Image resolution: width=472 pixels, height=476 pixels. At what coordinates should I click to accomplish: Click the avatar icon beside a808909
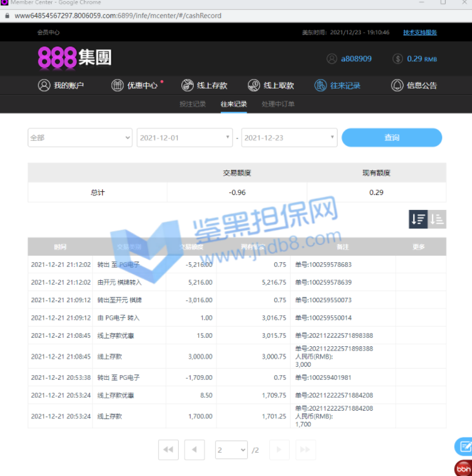tap(331, 59)
